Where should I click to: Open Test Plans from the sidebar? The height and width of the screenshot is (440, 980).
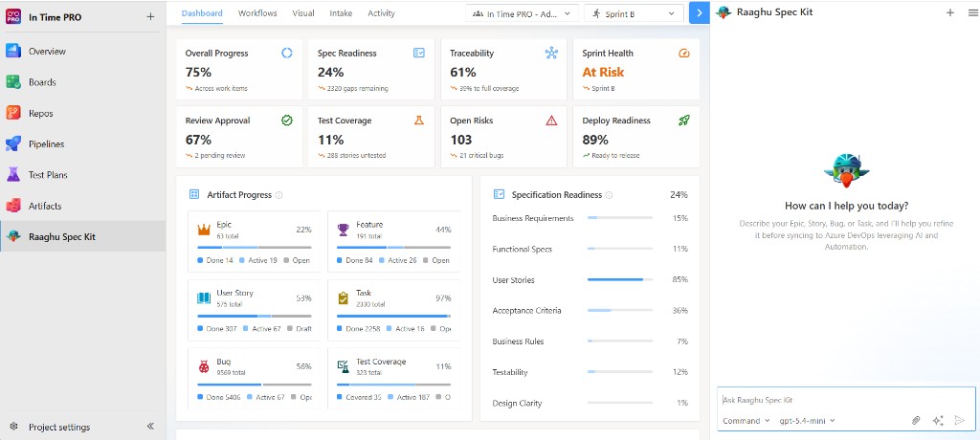pos(82,175)
